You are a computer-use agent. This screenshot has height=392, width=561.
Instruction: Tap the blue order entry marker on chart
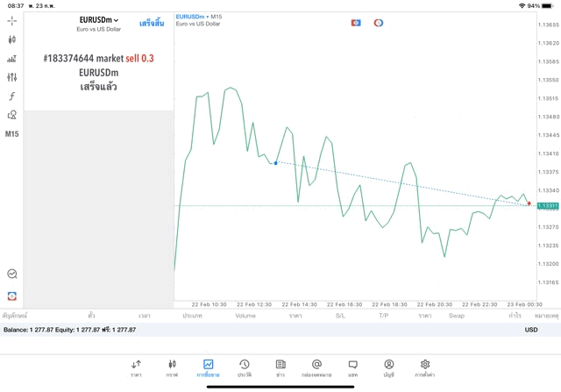[x=275, y=163]
